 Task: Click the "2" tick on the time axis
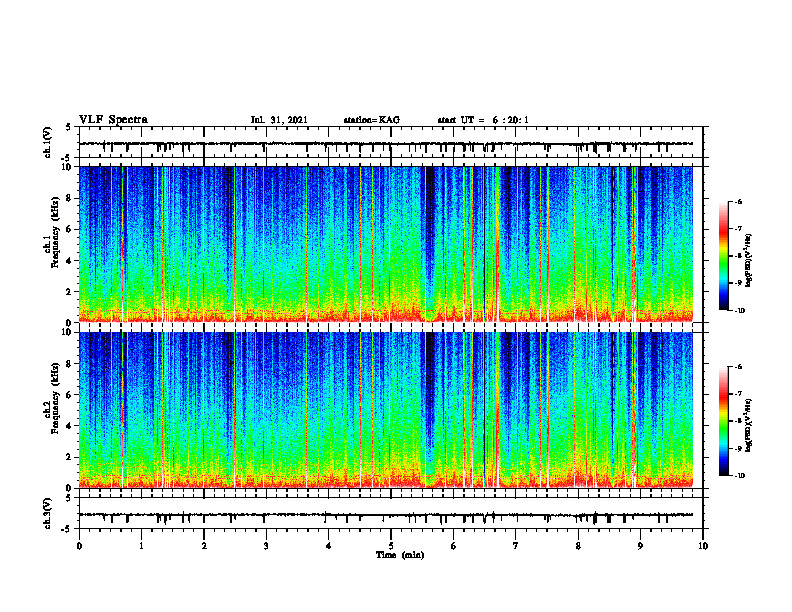click(204, 546)
